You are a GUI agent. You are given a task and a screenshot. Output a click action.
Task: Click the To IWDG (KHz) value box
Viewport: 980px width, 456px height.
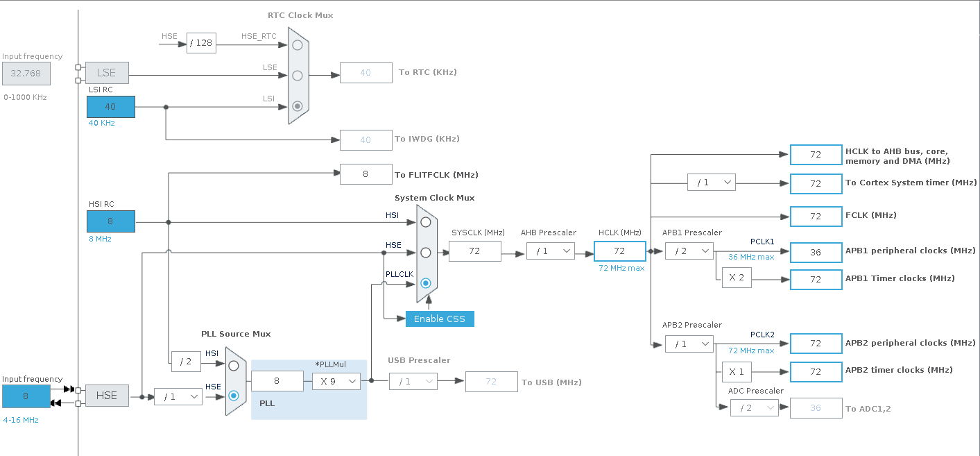coord(366,140)
